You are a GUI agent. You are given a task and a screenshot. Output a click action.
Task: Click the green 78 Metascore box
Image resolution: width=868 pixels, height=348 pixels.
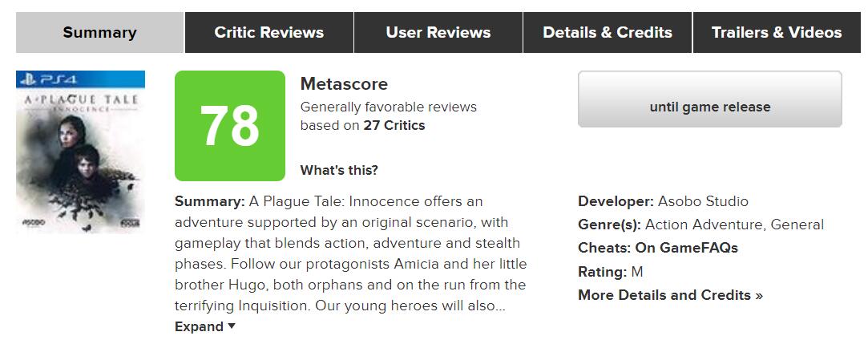click(229, 126)
